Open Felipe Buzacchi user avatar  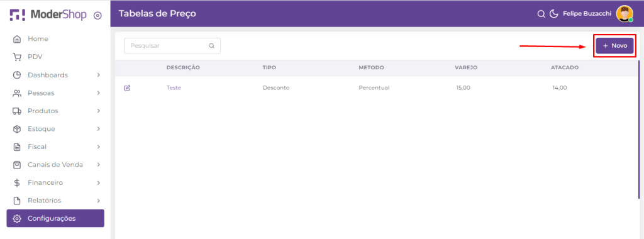[x=625, y=14]
